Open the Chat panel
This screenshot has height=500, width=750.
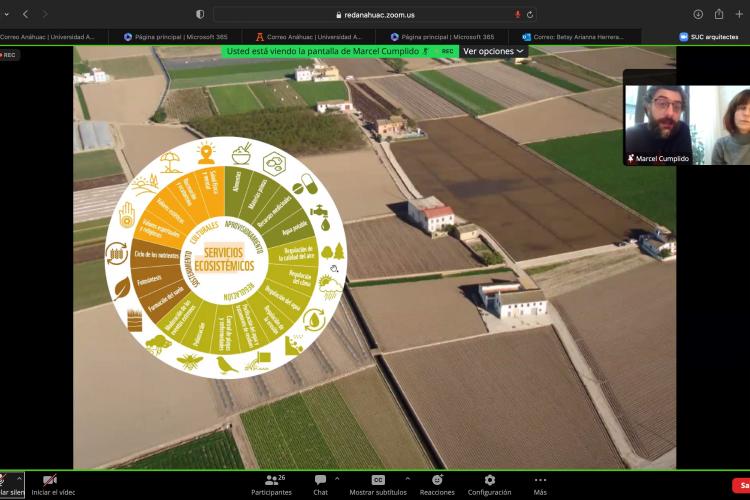320,485
